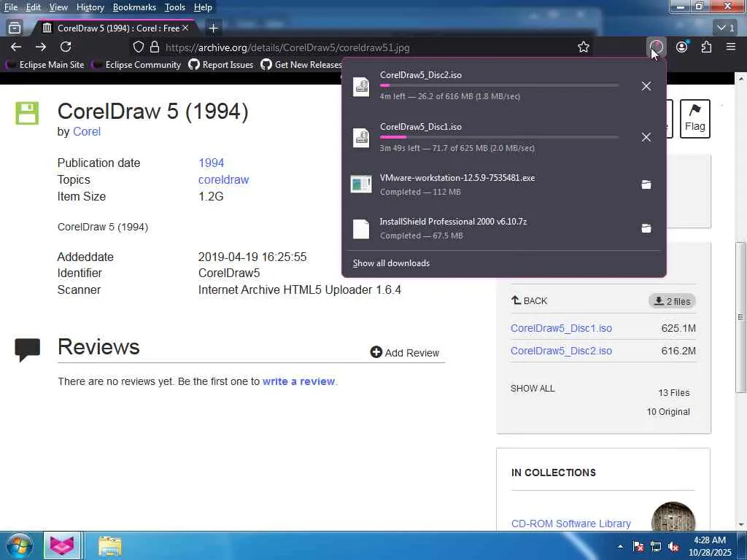Cancel the CorelDraw5_Disc1.iso download

point(646,137)
